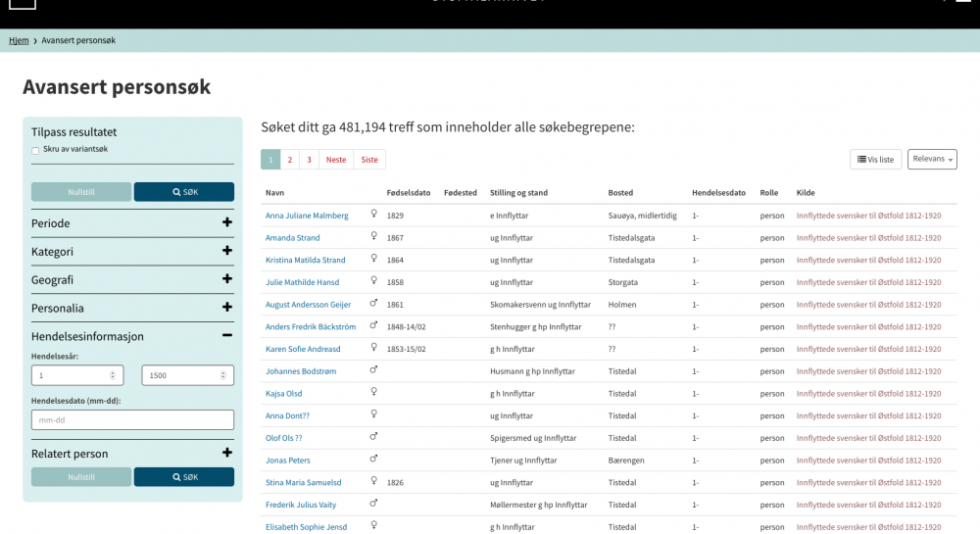Toggle the Skru av variantsøk checkbox
The height and width of the screenshot is (534, 980).
pyautogui.click(x=35, y=151)
